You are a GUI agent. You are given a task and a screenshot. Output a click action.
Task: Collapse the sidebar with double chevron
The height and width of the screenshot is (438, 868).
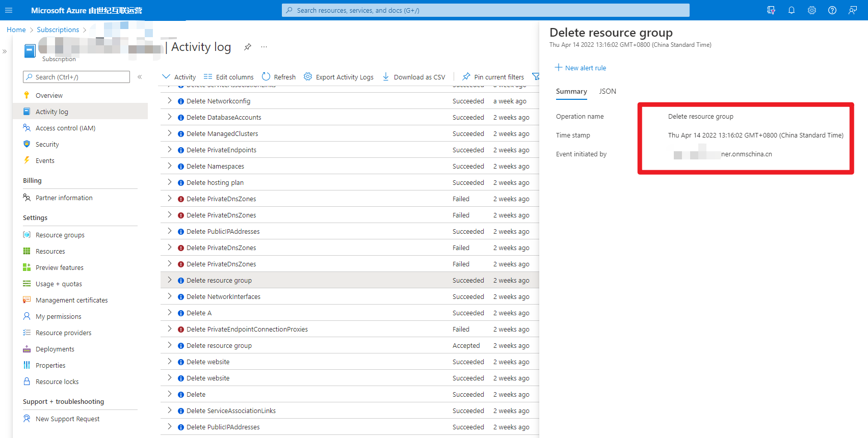[140, 77]
